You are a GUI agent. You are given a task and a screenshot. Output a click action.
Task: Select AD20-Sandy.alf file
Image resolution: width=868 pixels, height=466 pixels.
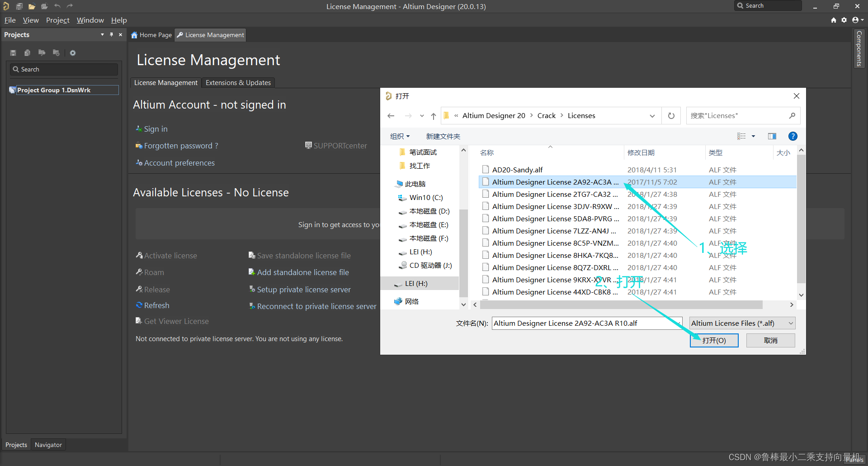(x=517, y=170)
